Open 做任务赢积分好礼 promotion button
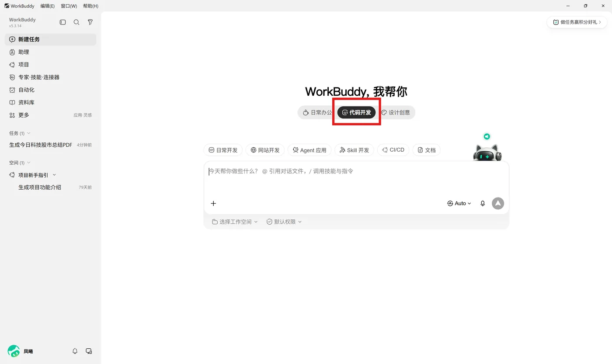Image resolution: width=612 pixels, height=364 pixels. point(577,22)
